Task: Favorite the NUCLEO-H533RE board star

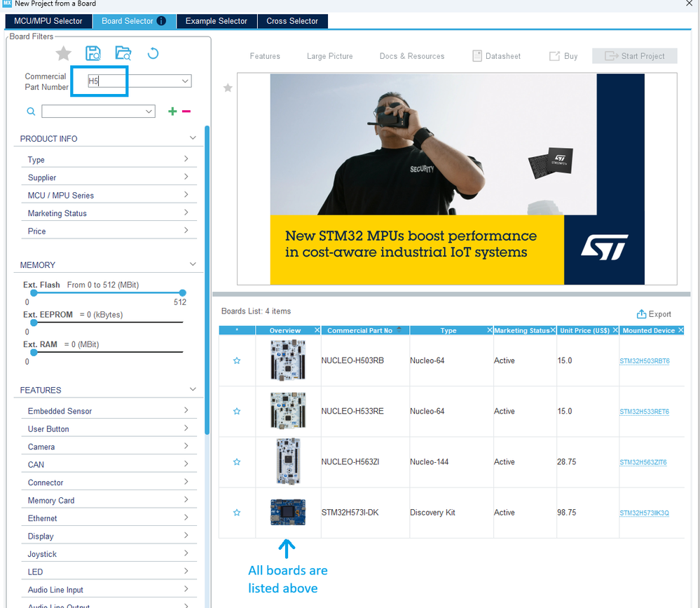Action: point(237,411)
